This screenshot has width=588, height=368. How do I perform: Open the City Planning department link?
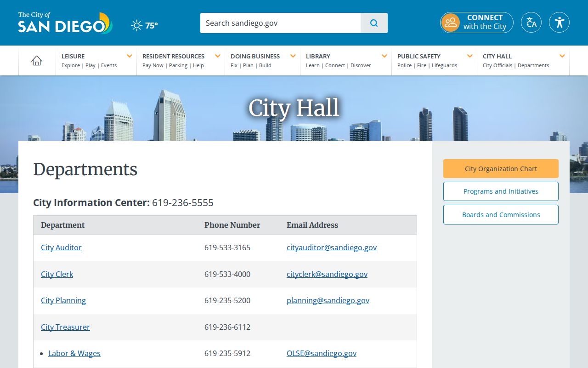point(63,300)
